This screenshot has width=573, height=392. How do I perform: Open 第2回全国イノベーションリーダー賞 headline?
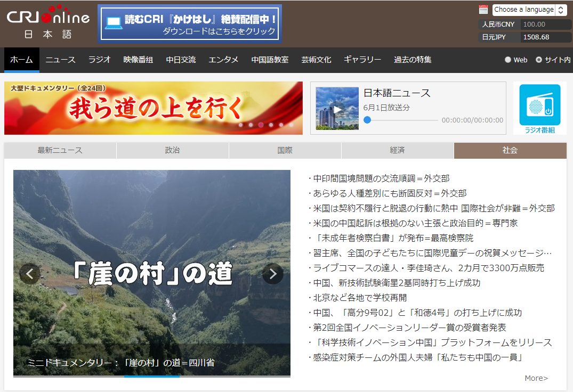click(410, 328)
